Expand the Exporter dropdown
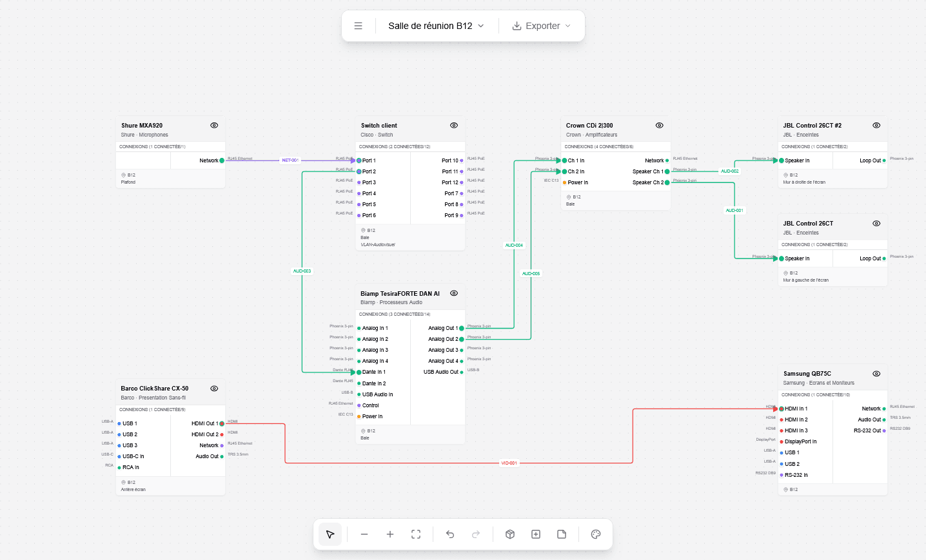926x560 pixels. click(542, 26)
